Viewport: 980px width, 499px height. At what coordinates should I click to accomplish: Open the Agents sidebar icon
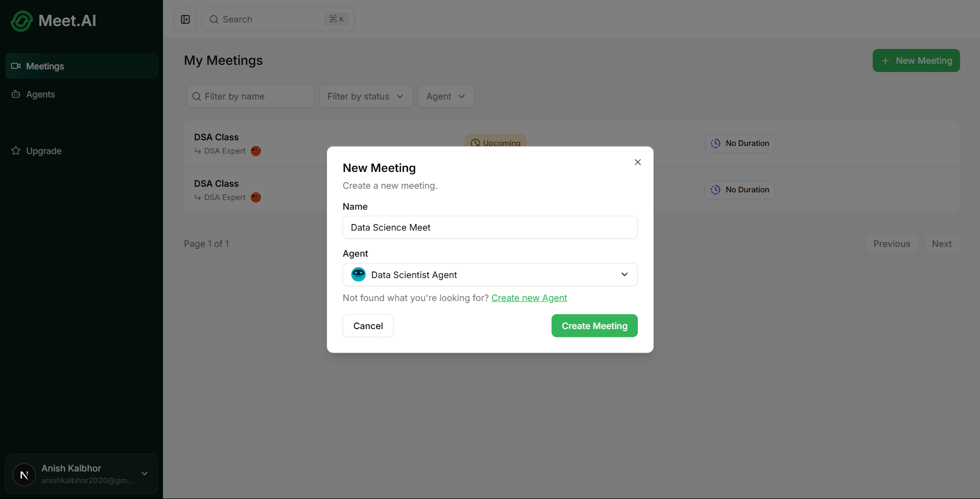click(15, 94)
